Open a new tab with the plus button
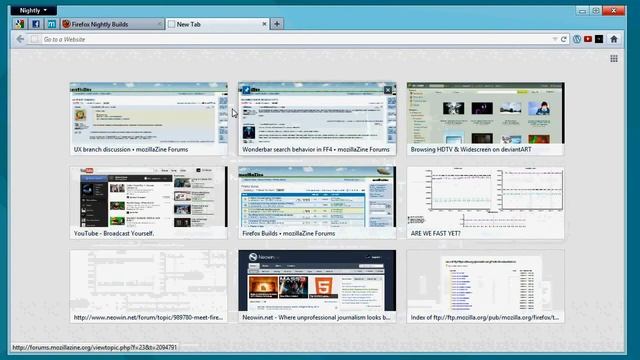The height and width of the screenshot is (360, 640). [x=277, y=24]
